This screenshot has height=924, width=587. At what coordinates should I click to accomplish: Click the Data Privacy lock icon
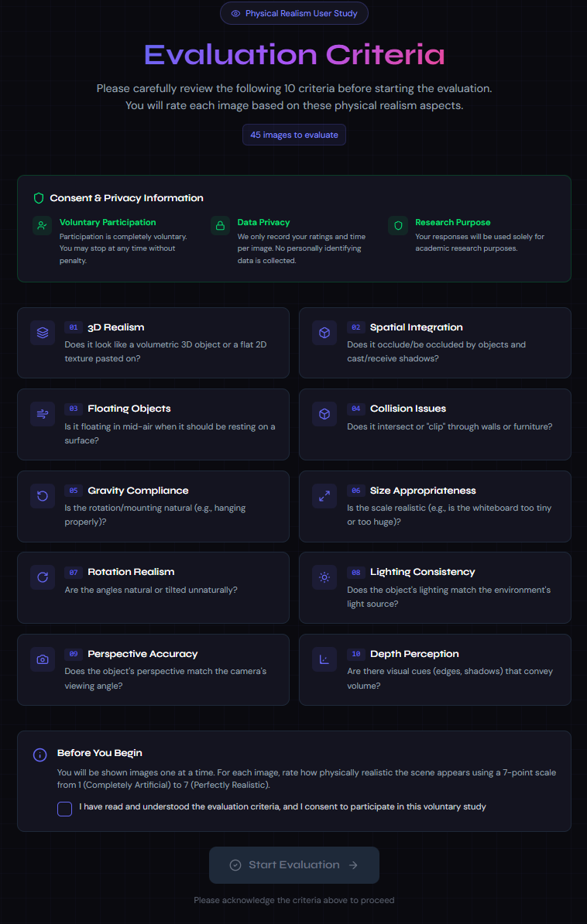[221, 226]
